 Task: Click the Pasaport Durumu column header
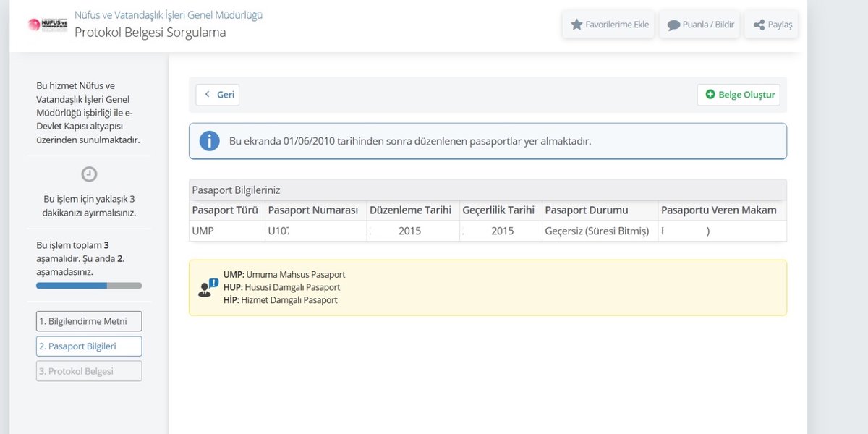point(599,210)
